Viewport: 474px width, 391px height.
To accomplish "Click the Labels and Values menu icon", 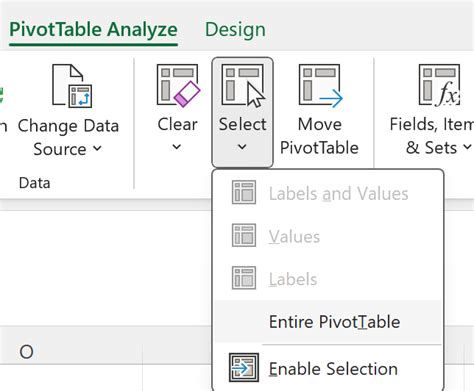I will [244, 192].
